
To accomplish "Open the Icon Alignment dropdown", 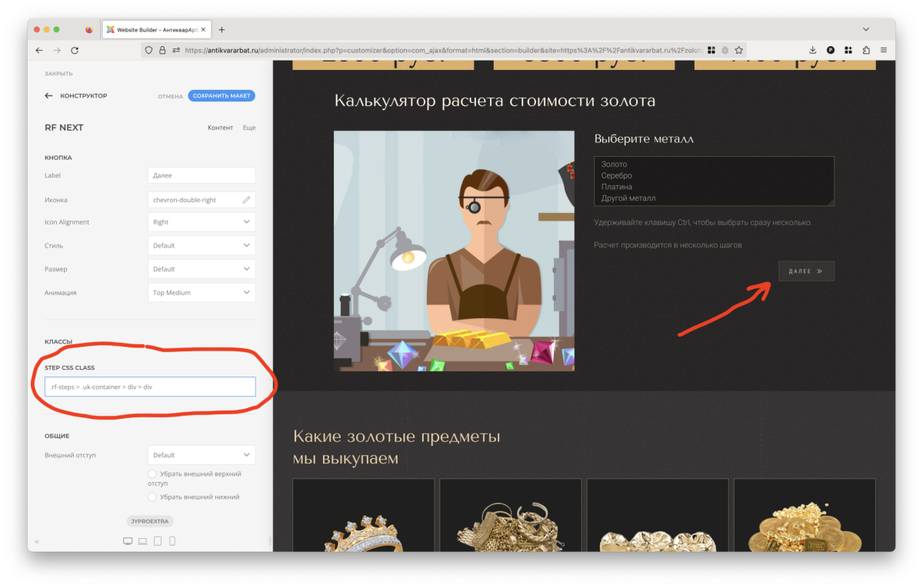I will pyautogui.click(x=202, y=222).
